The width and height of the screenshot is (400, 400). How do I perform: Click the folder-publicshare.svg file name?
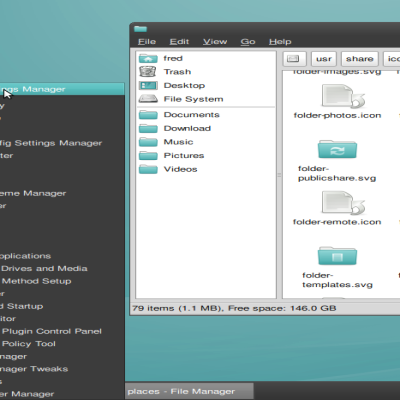coord(337,173)
